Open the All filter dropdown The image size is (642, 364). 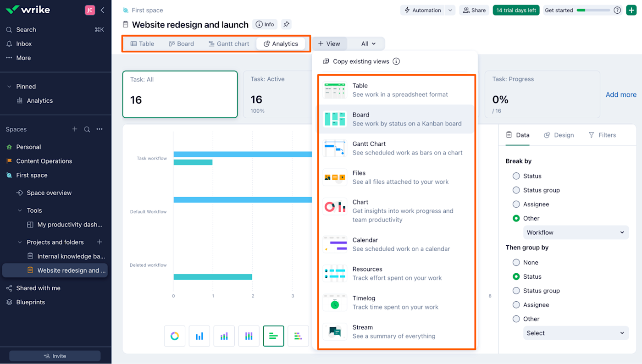pyautogui.click(x=368, y=44)
